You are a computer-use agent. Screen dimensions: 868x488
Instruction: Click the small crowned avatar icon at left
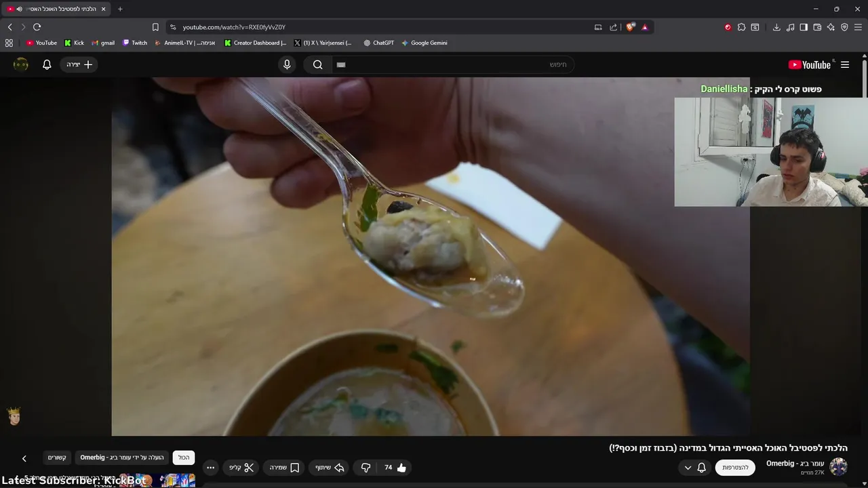coord(14,415)
